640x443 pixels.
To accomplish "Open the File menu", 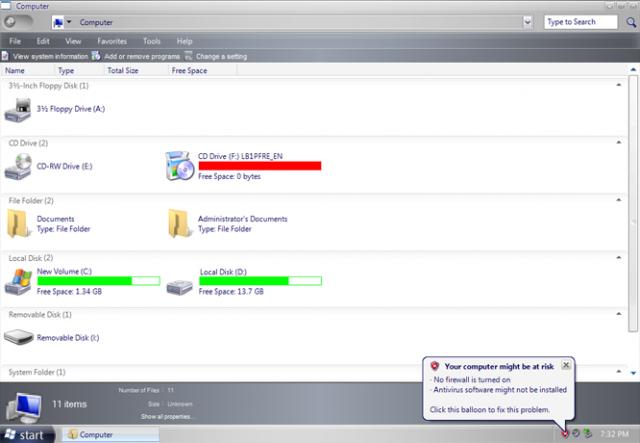I will [x=15, y=41].
